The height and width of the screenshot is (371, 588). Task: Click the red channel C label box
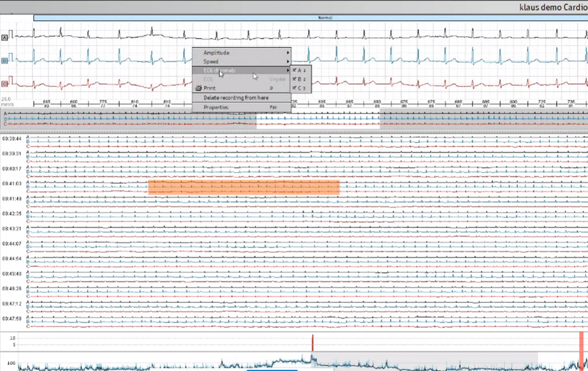click(x=5, y=84)
